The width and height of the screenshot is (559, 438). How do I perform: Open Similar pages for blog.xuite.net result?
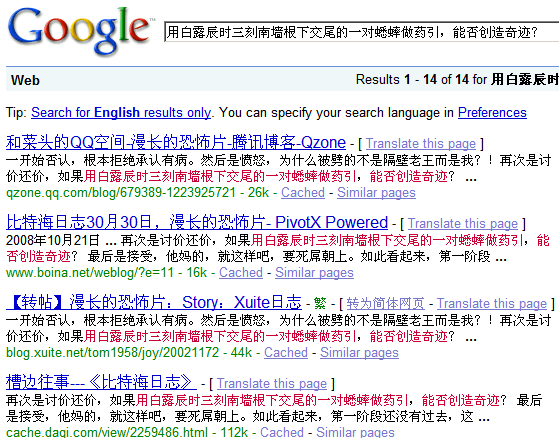coord(359,353)
